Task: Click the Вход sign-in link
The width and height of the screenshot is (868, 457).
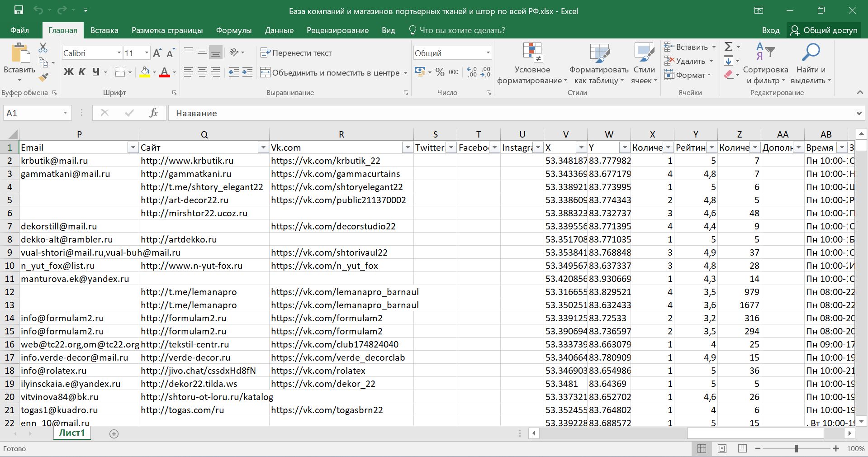Action: [x=770, y=30]
